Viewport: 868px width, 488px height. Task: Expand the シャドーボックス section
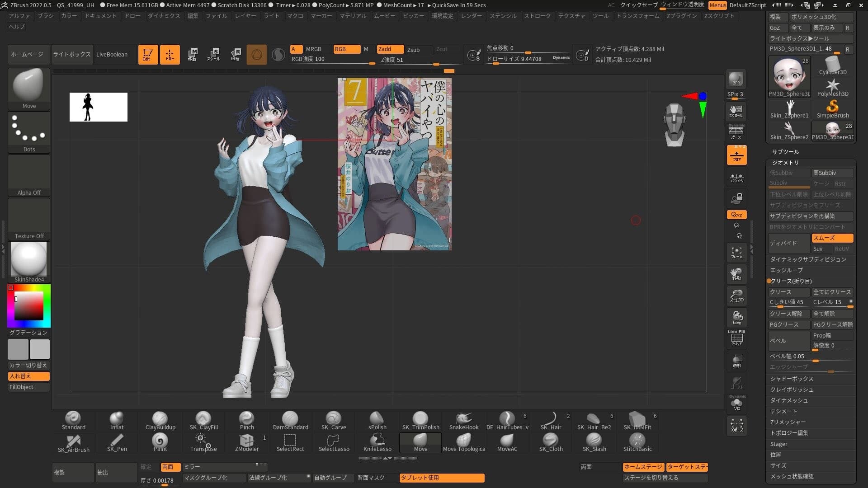[792, 379]
